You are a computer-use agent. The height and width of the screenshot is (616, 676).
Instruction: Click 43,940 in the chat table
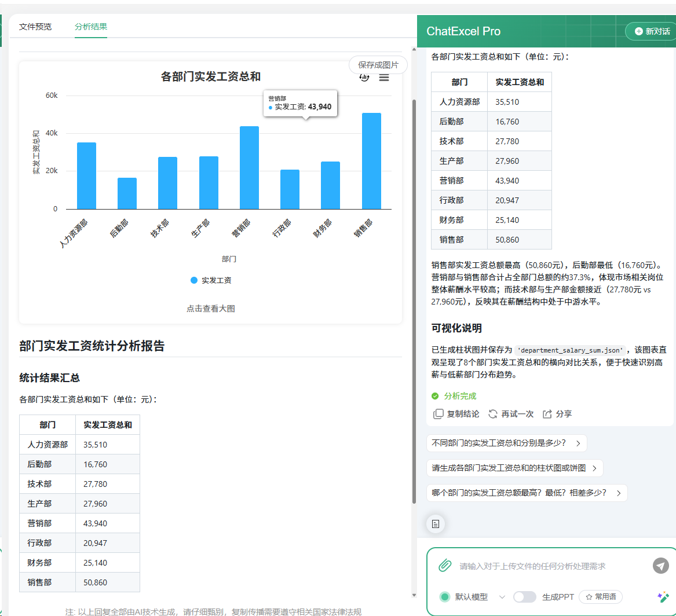[507, 181]
